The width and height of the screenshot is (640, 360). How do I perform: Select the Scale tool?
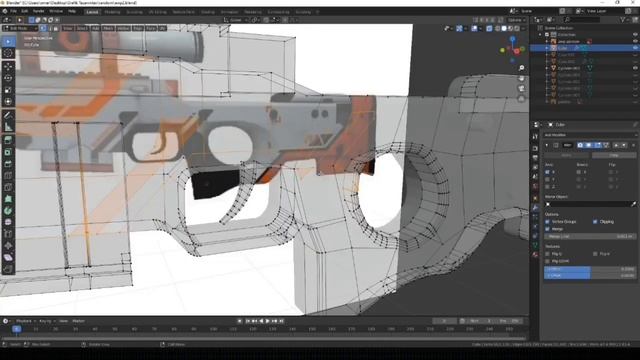8,90
